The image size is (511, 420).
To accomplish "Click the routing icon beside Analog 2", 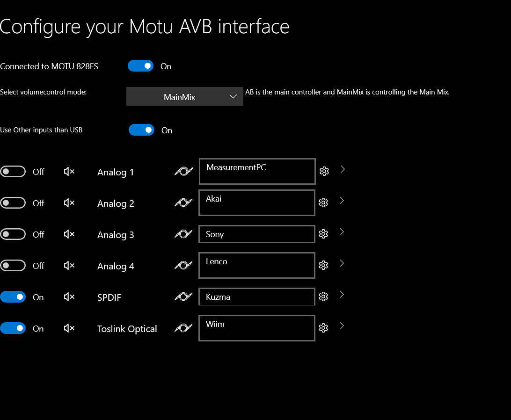I will (183, 203).
